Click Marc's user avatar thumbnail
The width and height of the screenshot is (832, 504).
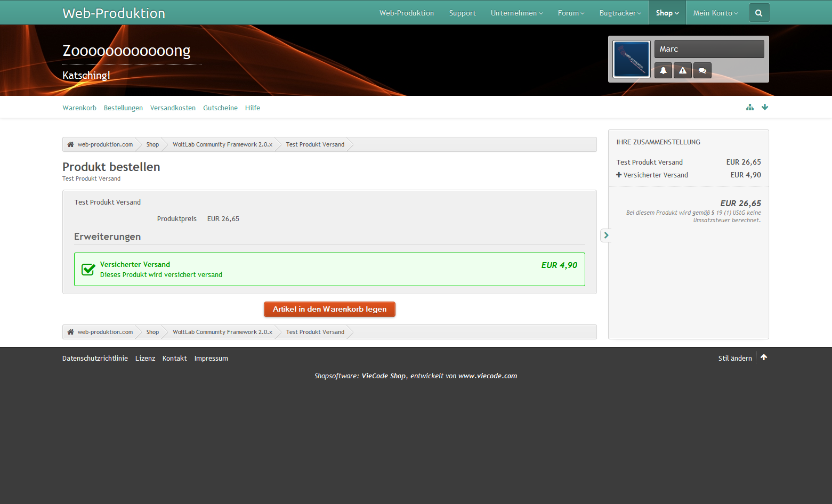(632, 59)
